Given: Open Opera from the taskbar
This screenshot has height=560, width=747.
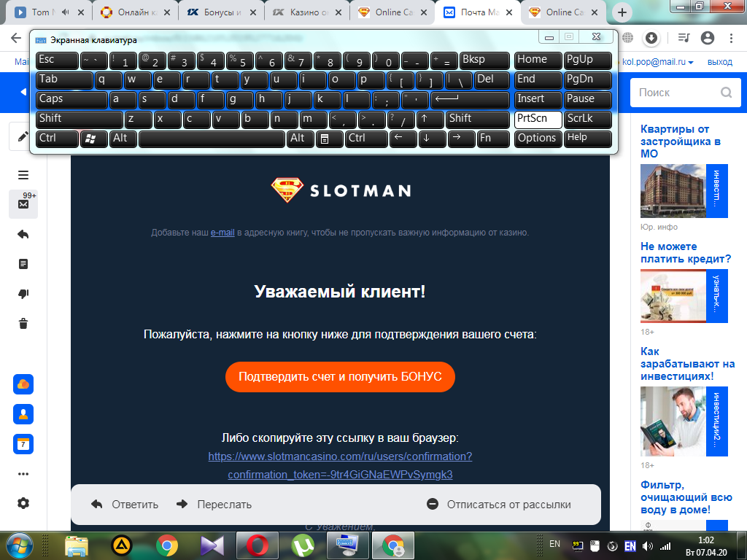Looking at the screenshot, I should (257, 545).
